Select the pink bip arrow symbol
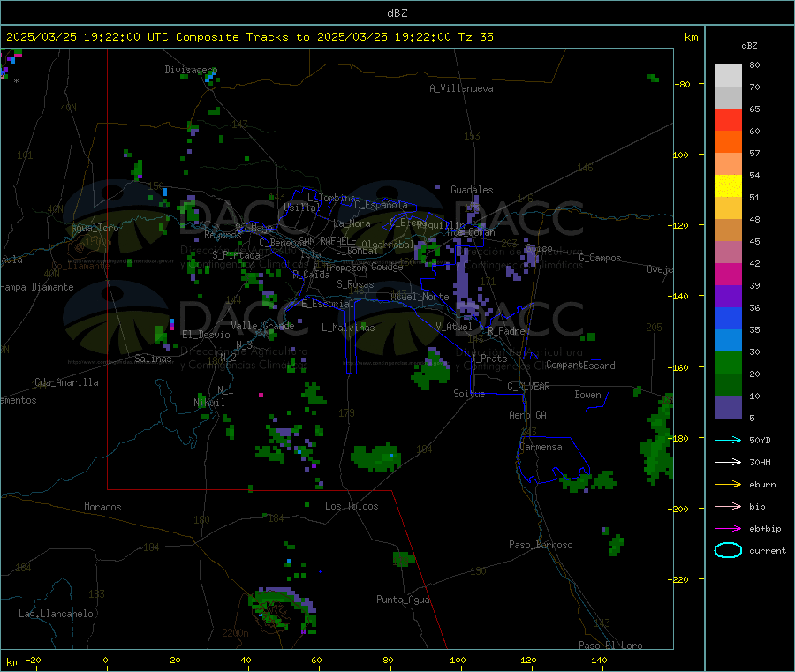This screenshot has width=795, height=672. click(x=728, y=506)
